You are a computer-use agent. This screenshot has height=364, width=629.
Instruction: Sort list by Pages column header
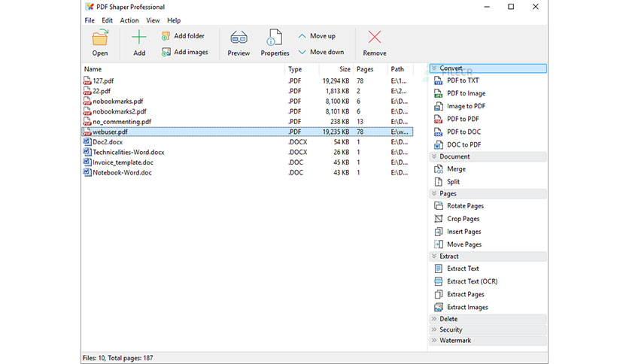[370, 69]
